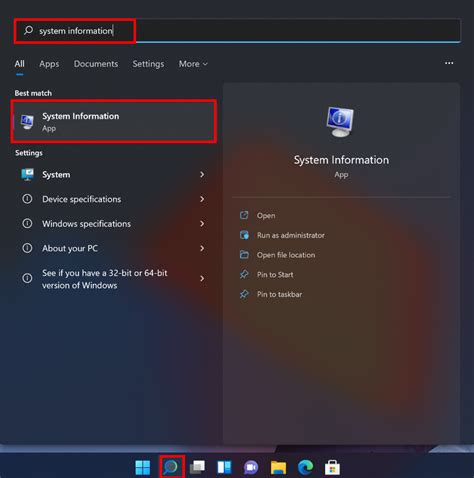The image size is (474, 478).
Task: Click the pin icon beside Pin to taskbar
Action: pos(244,294)
